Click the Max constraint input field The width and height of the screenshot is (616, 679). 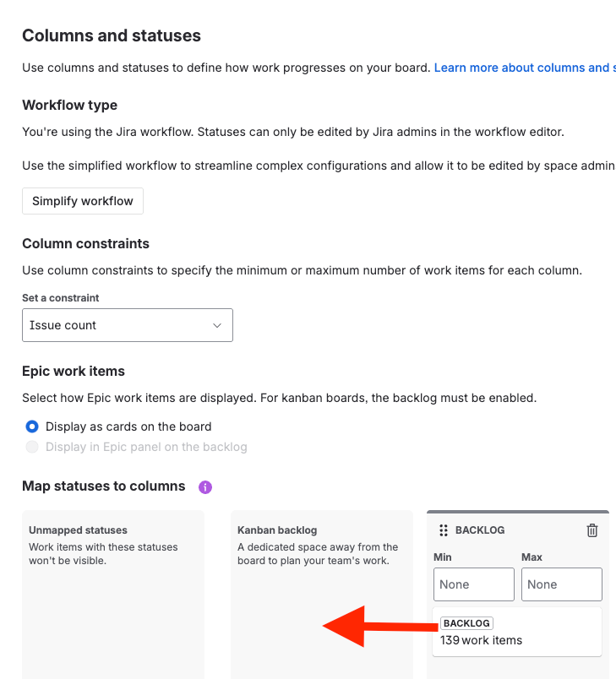[x=561, y=584]
